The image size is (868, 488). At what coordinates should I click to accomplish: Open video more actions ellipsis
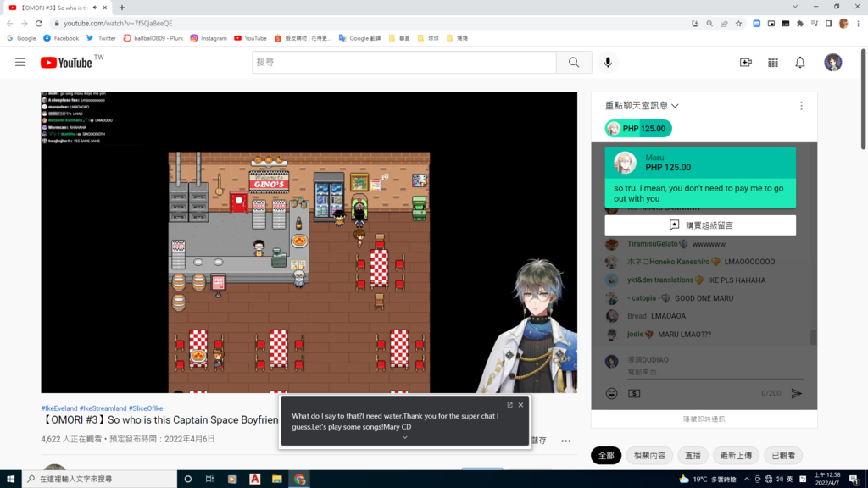tap(565, 441)
